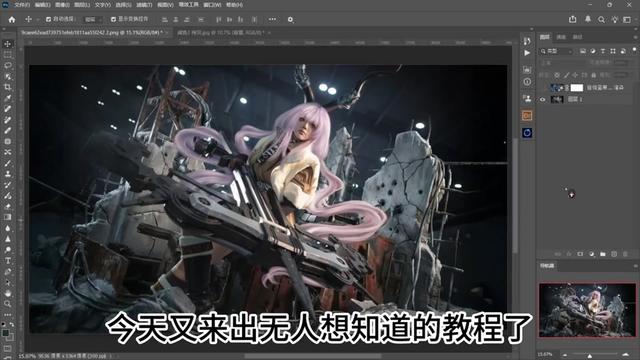640x360 pixels.
Task: Open the orange plugin panel icon
Action: [x=527, y=116]
